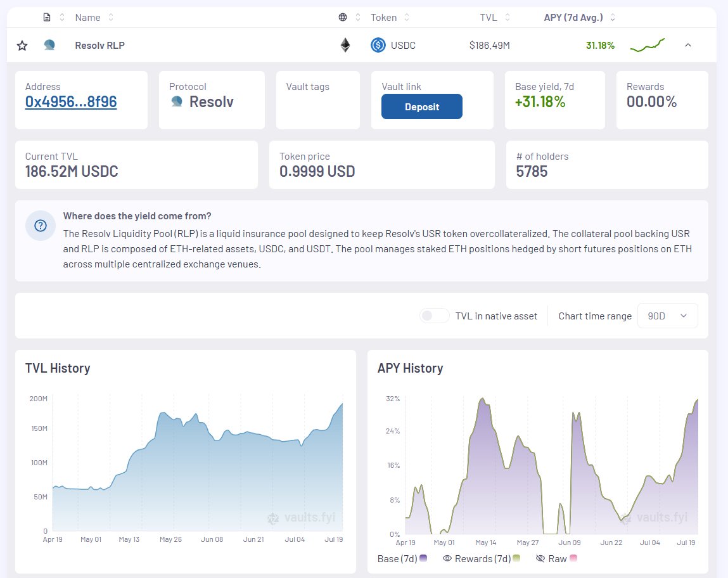Click the Base (7d) purple color swatch
This screenshot has height=578, width=728.
click(x=423, y=558)
